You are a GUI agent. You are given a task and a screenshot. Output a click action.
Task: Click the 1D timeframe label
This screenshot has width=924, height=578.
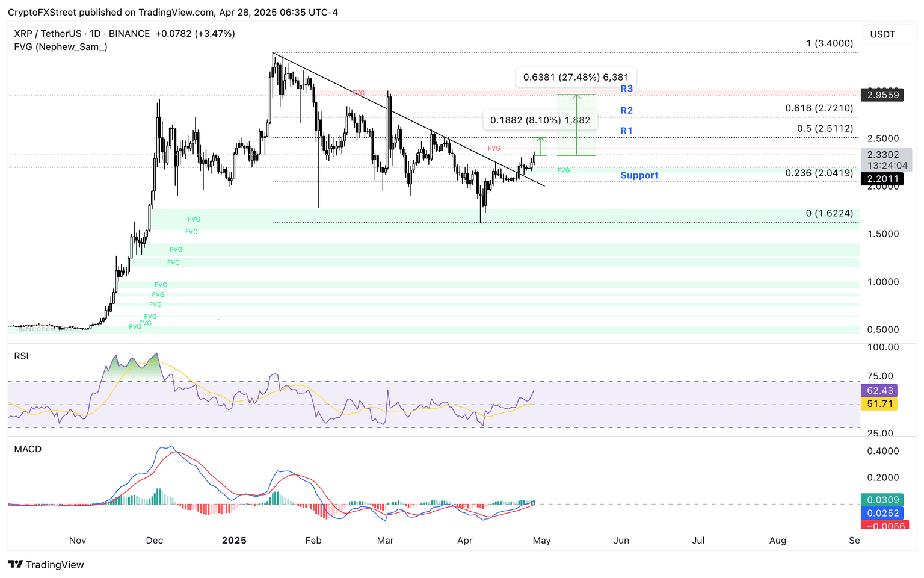(96, 33)
